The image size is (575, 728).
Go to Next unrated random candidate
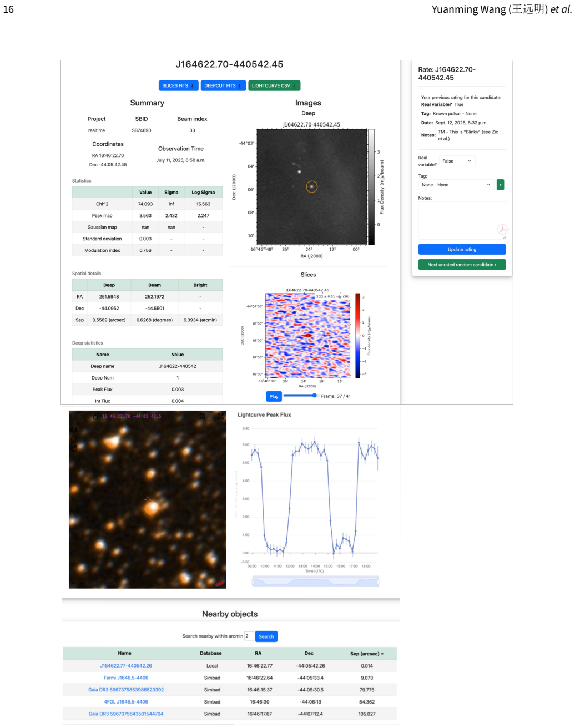(x=462, y=265)
